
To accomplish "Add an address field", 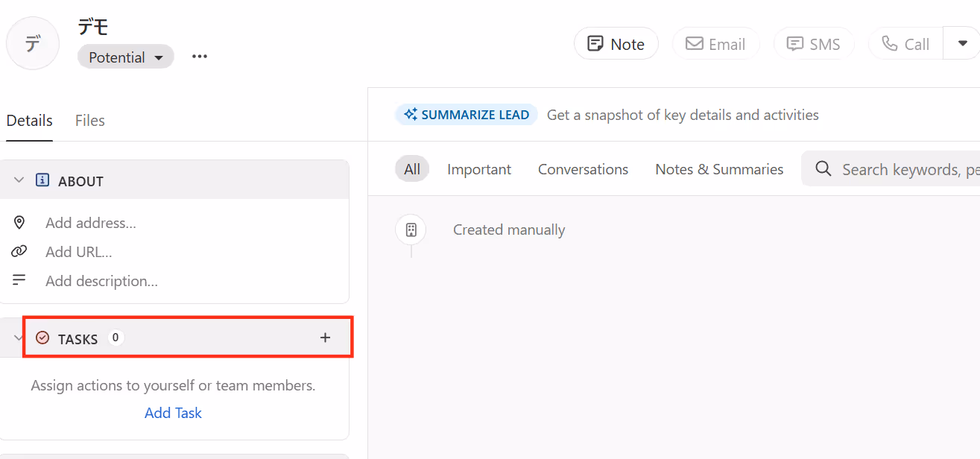I will [91, 223].
